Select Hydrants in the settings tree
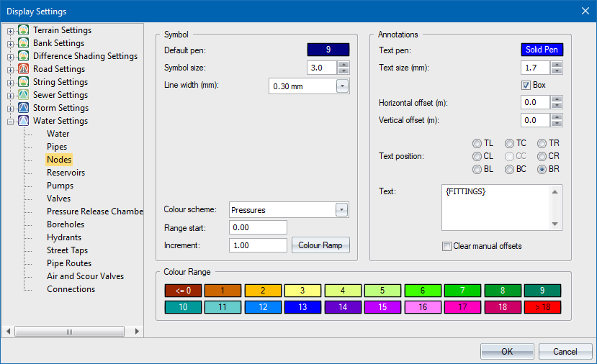This screenshot has height=364, width=597. [64, 237]
